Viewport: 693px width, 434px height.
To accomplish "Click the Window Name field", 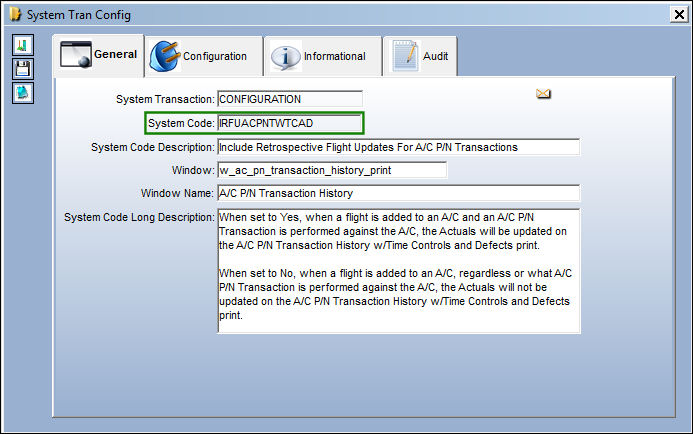I will pyautogui.click(x=398, y=193).
